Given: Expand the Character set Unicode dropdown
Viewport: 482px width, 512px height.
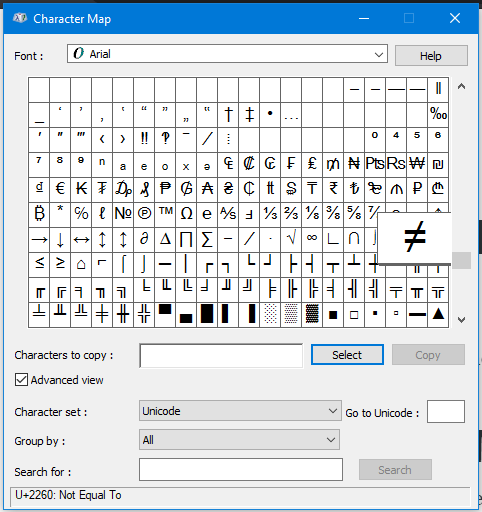Looking at the screenshot, I should [240, 411].
